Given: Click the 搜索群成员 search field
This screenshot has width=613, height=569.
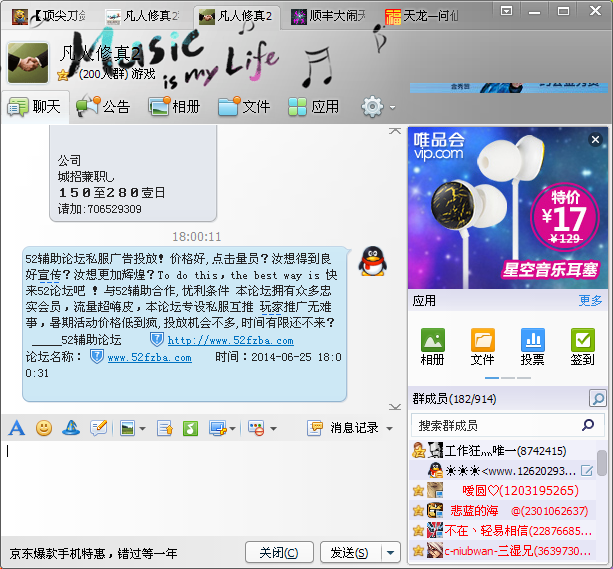Looking at the screenshot, I should coord(500,425).
